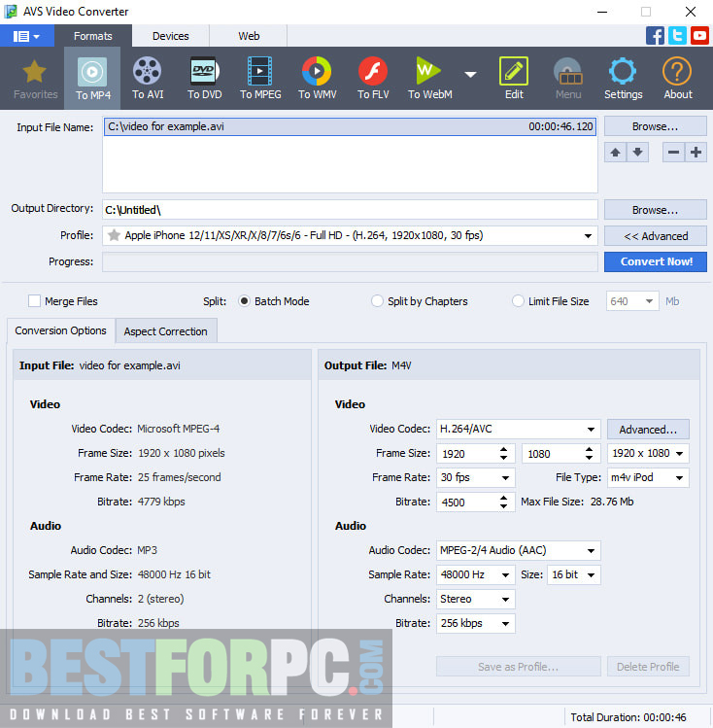Collapse options with << Advanced button
The width and height of the screenshot is (713, 728).
pos(655,236)
